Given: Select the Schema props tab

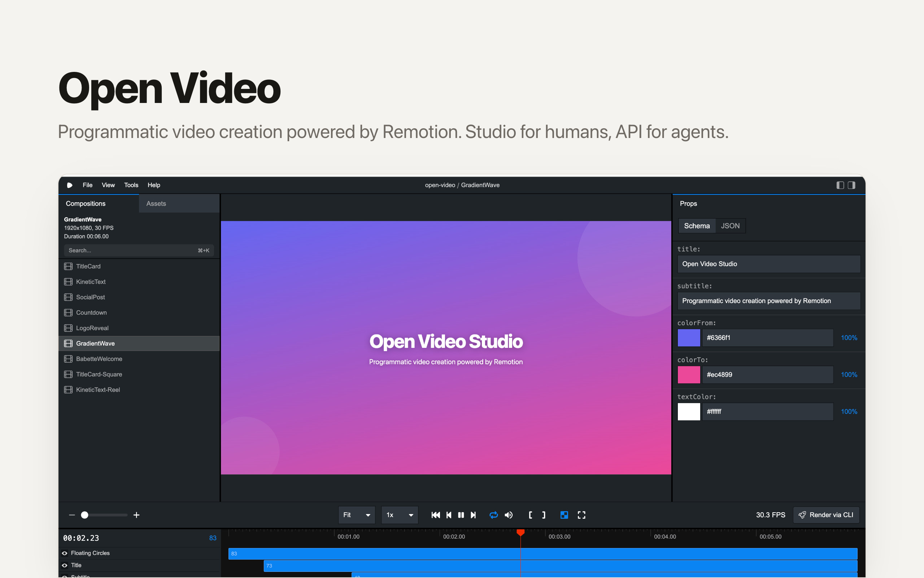Looking at the screenshot, I should coord(697,226).
